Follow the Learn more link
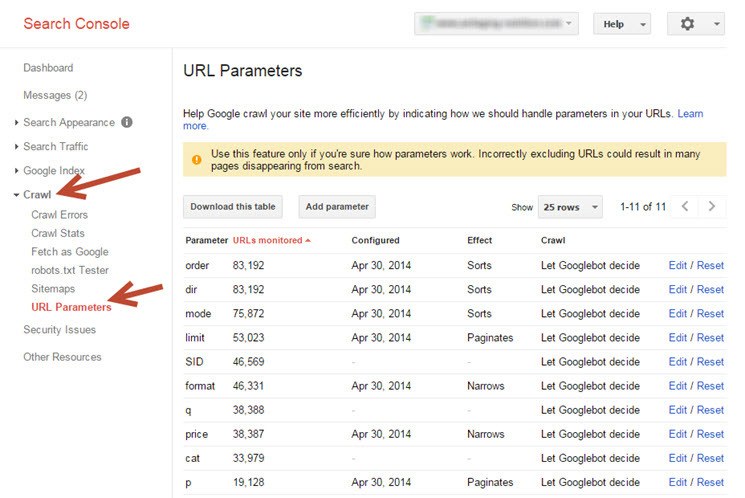745x498 pixels. pyautogui.click(x=690, y=114)
